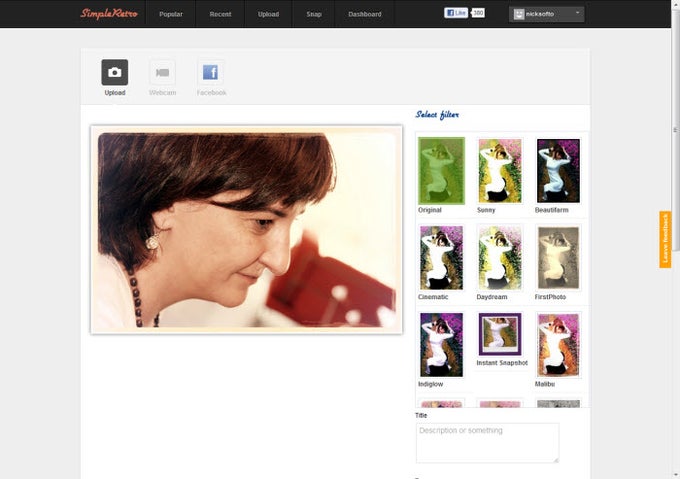This screenshot has width=680, height=479.
Task: Apply the Malibu filter thumbnail
Action: tap(558, 345)
